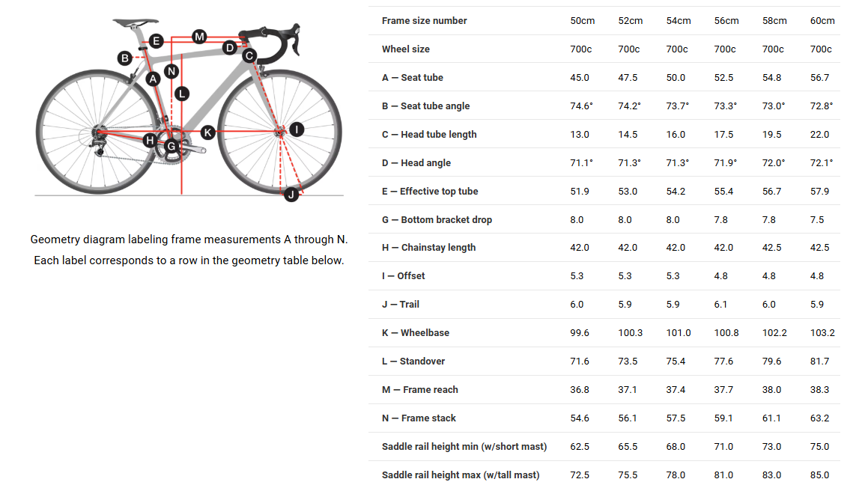Click the A seat tube marker on diagram

(x=153, y=79)
